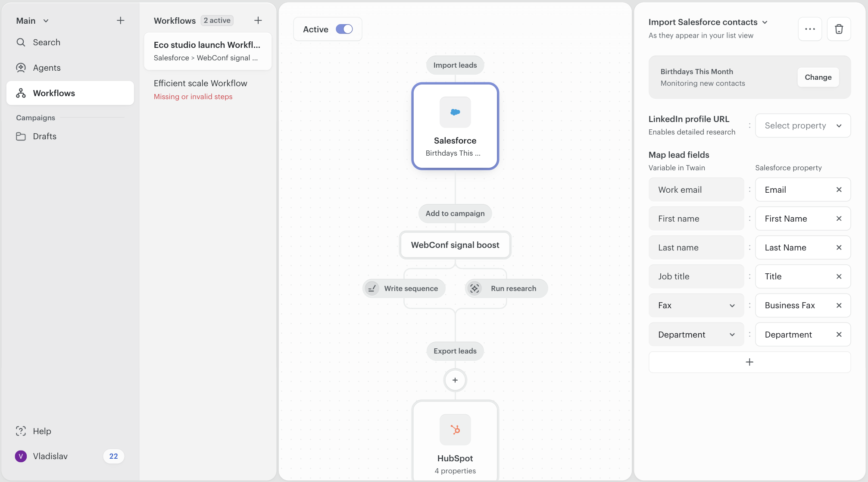Add a new workflow with plus icon

click(258, 20)
